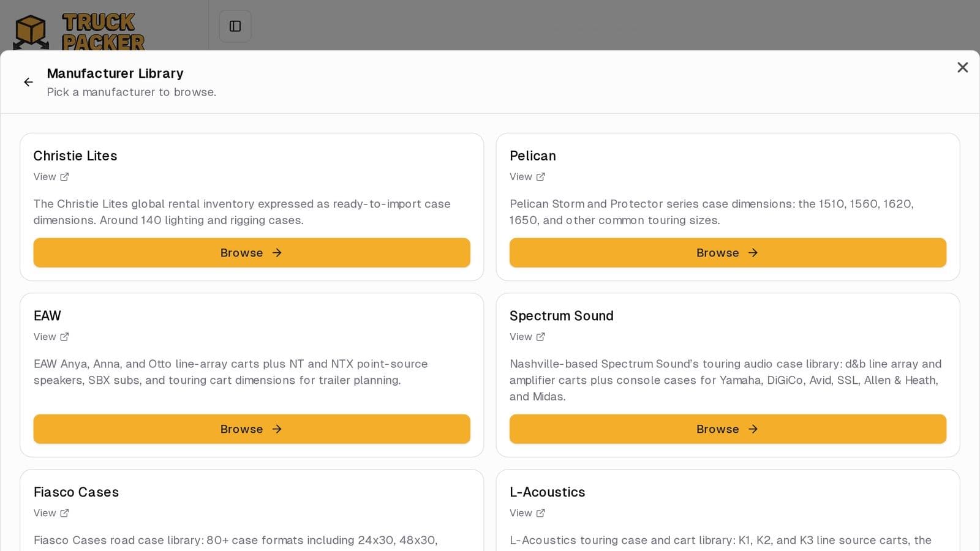The image size is (980, 551).
Task: Click the EAW Anya, Anna description text
Action: 231,372
